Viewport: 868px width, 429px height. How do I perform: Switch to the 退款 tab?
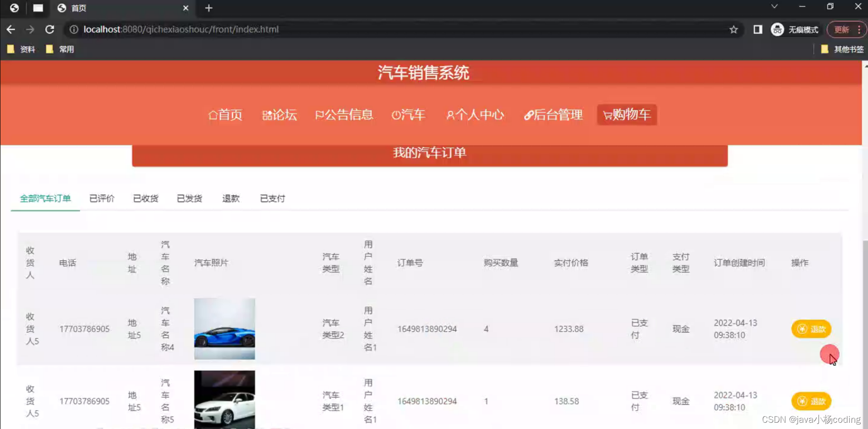click(x=231, y=199)
